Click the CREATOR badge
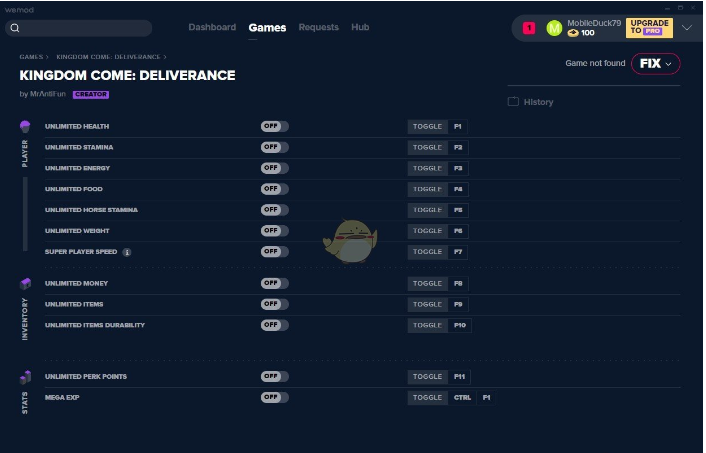 (91, 95)
